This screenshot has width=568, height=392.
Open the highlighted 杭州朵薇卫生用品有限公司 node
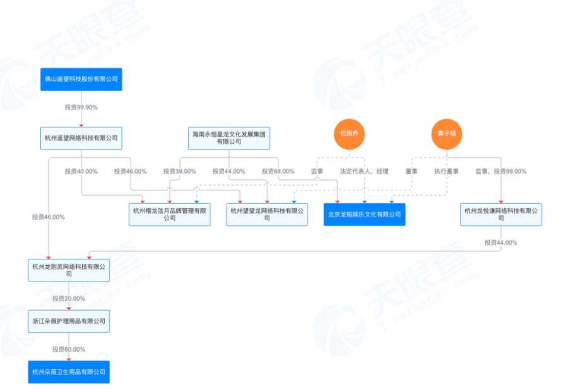[69, 372]
